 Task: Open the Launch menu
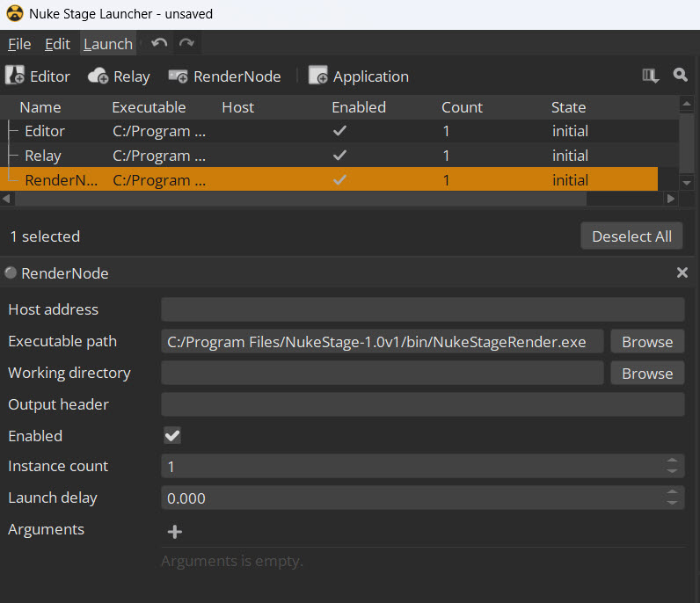[x=107, y=44]
